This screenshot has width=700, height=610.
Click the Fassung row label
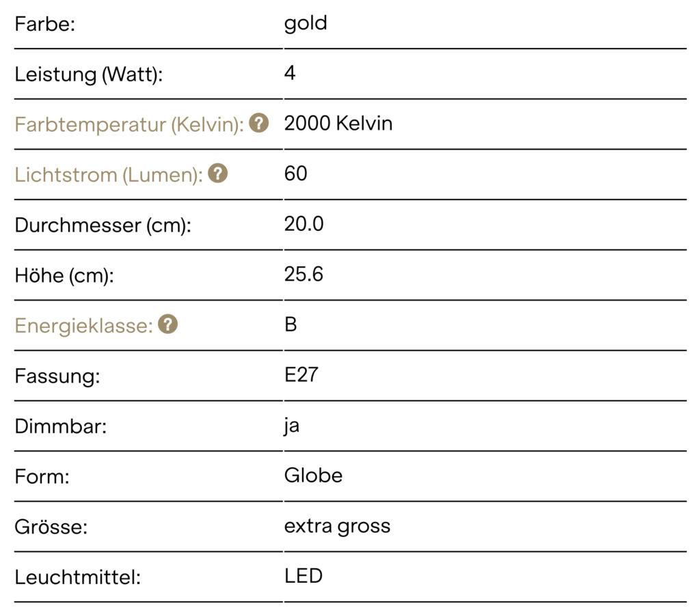pos(57,376)
